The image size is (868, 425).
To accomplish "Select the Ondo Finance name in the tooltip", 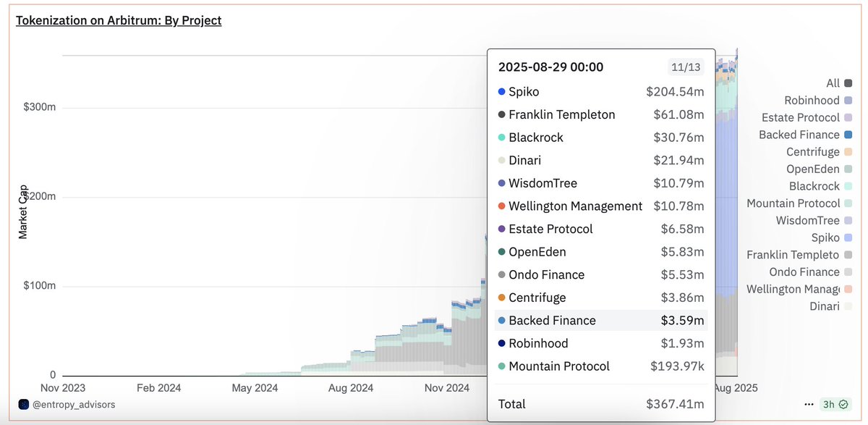I will [x=546, y=275].
